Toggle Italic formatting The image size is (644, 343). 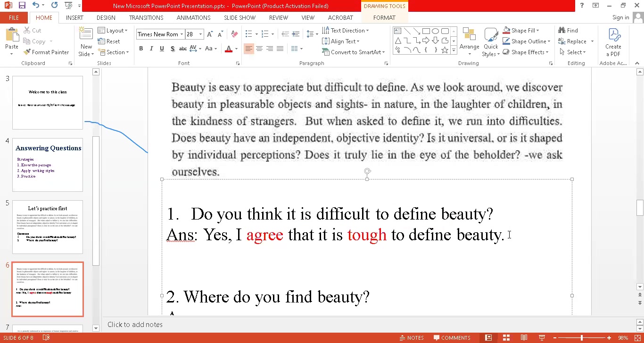click(x=151, y=49)
